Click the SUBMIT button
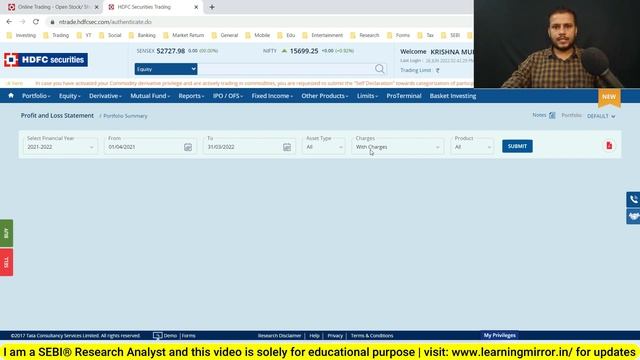 pos(517,146)
